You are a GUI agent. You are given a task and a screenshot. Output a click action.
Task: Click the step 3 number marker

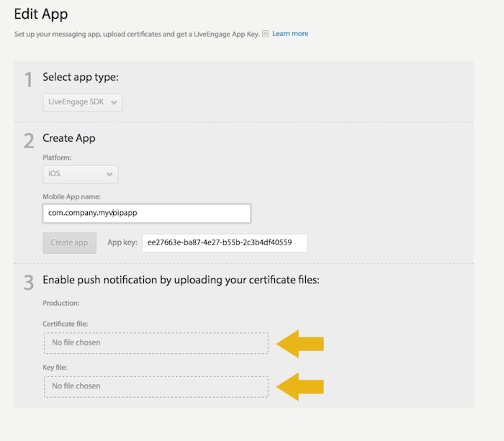29,283
